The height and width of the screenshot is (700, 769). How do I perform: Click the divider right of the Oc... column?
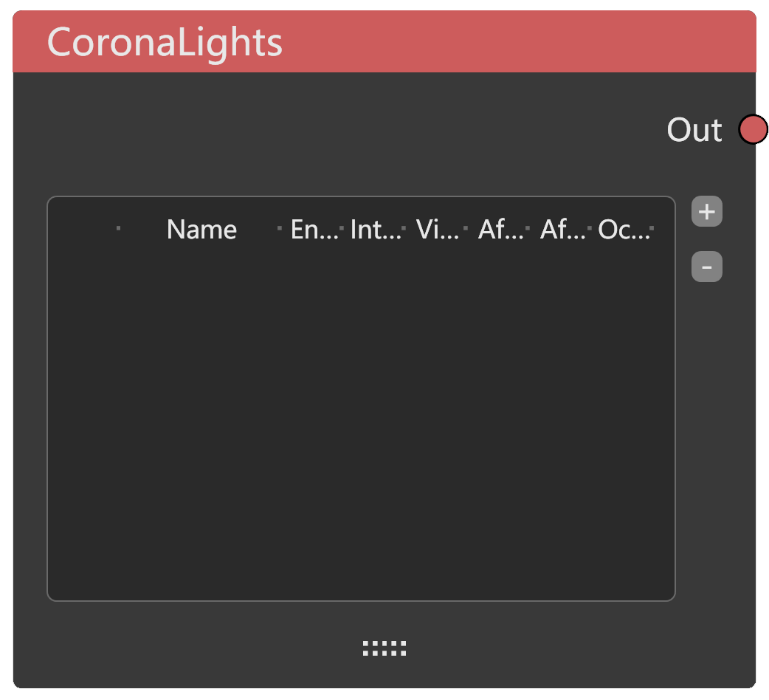(x=652, y=229)
